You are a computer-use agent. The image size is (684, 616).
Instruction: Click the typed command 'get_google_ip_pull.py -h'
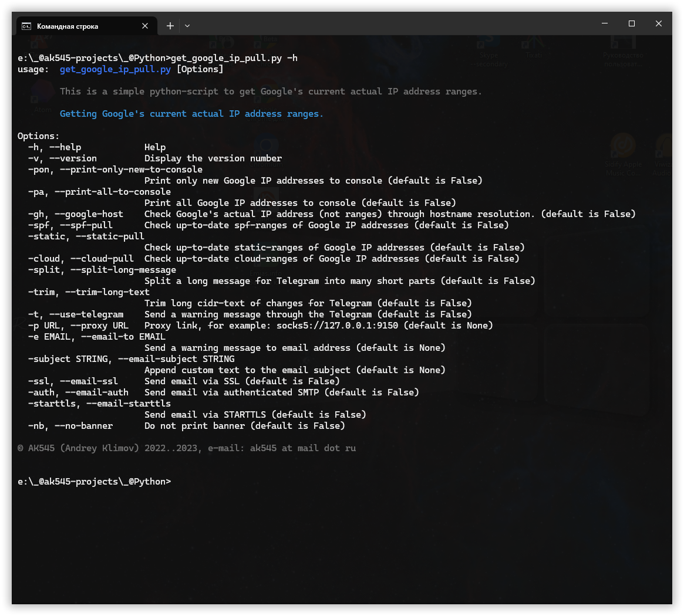pyautogui.click(x=234, y=58)
